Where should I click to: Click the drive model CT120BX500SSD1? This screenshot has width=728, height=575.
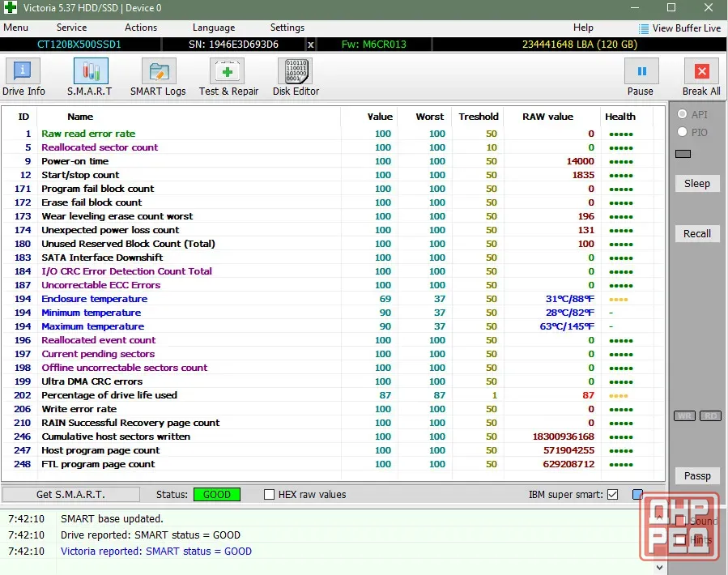click(x=79, y=45)
